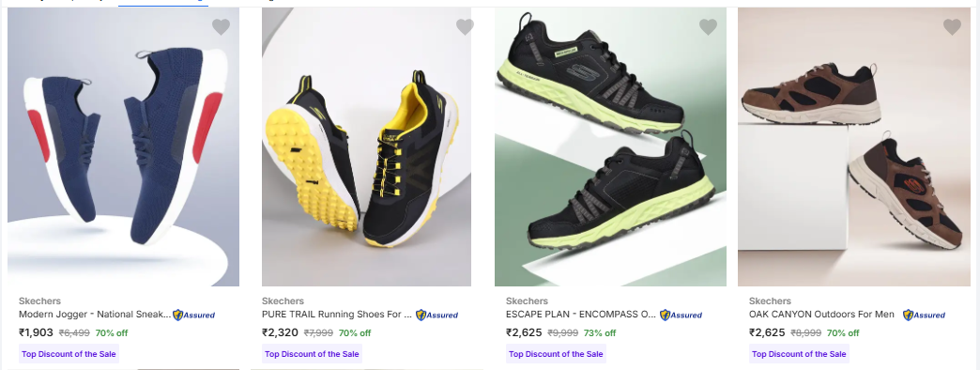The width and height of the screenshot is (980, 370).
Task: Click Assured badge beside ESCAPE PLAN
Action: coord(681,315)
